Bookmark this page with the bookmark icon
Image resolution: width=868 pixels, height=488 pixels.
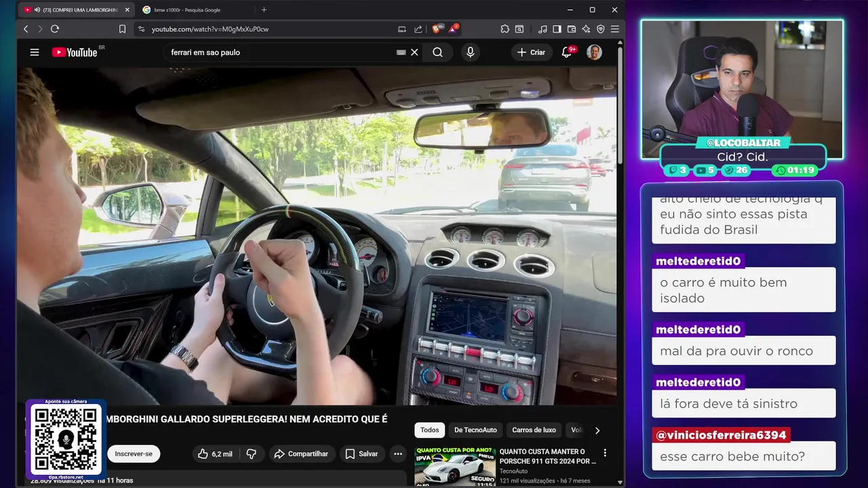(122, 29)
